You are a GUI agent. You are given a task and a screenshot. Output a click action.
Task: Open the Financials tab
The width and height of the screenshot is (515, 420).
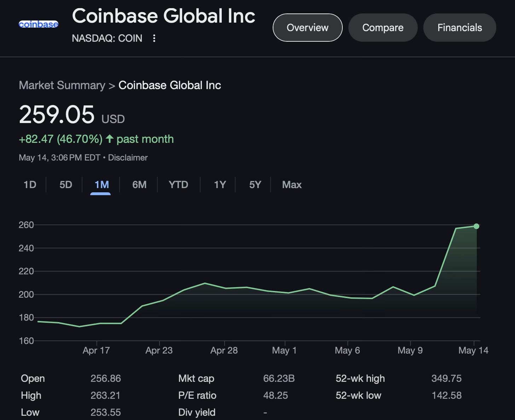[x=459, y=28]
